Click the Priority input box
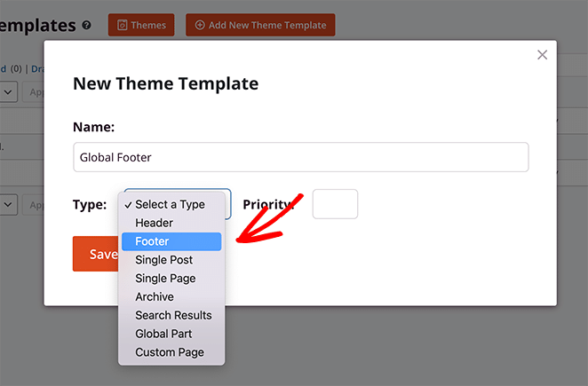Viewport: 588px width, 386px height. click(x=335, y=204)
